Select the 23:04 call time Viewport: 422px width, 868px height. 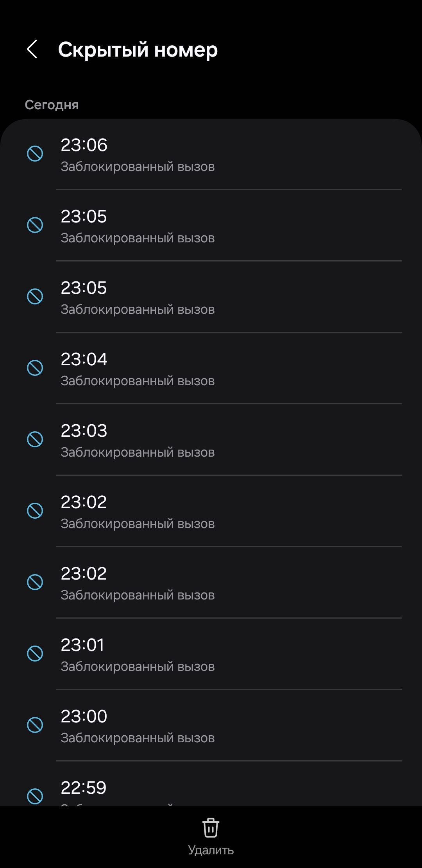pos(84,359)
